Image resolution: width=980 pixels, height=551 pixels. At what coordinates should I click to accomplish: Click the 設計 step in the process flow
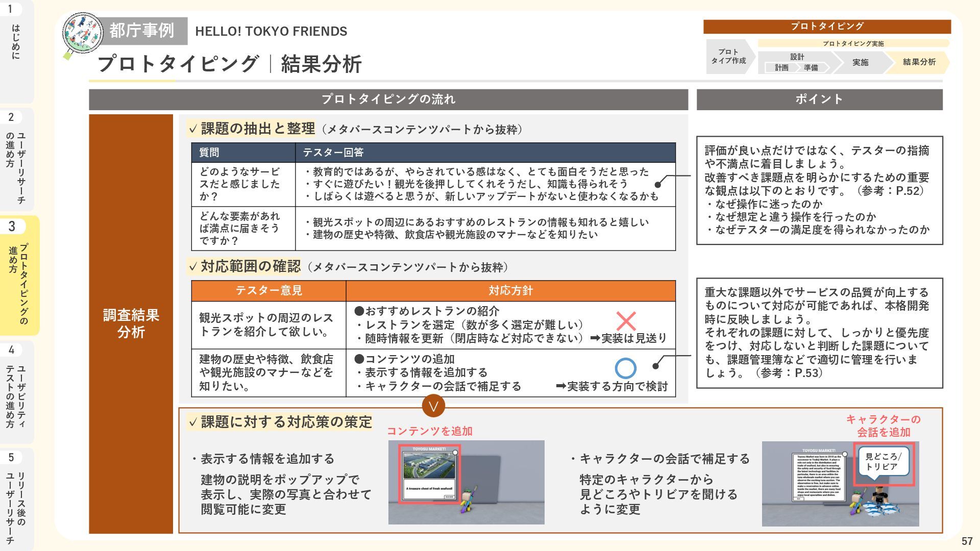[x=797, y=57]
